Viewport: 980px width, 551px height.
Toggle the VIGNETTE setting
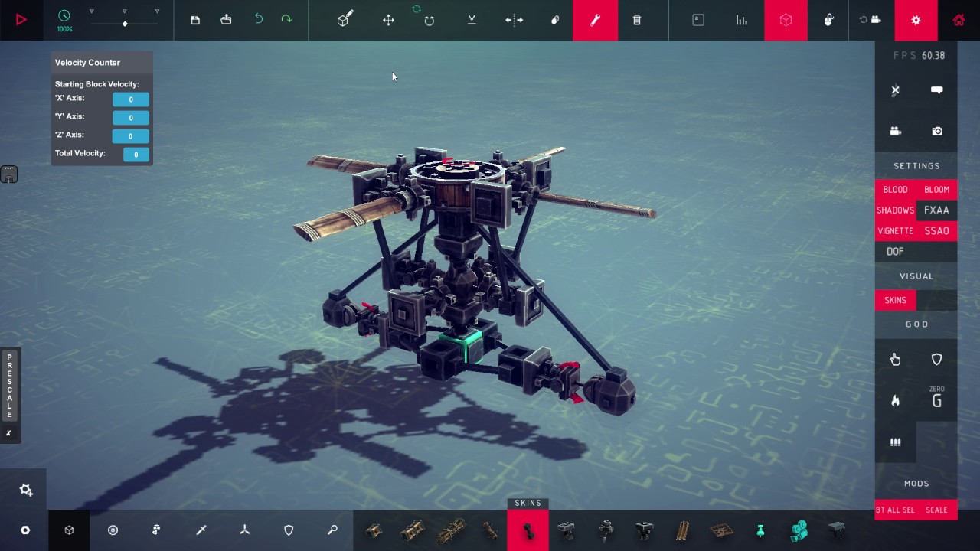pos(895,231)
